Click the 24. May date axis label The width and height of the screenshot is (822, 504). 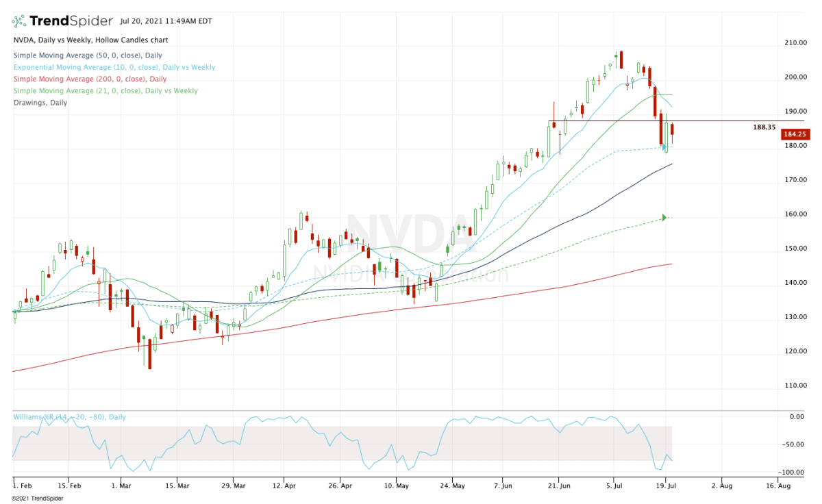tap(451, 485)
